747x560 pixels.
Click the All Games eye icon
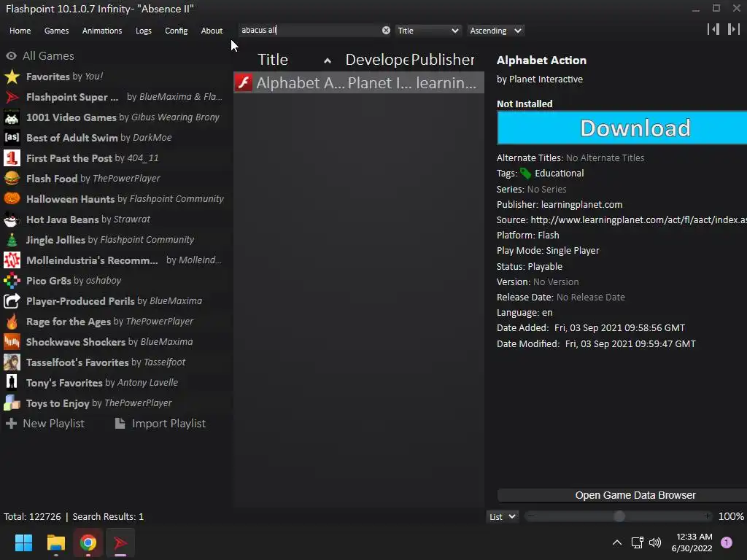(x=12, y=56)
